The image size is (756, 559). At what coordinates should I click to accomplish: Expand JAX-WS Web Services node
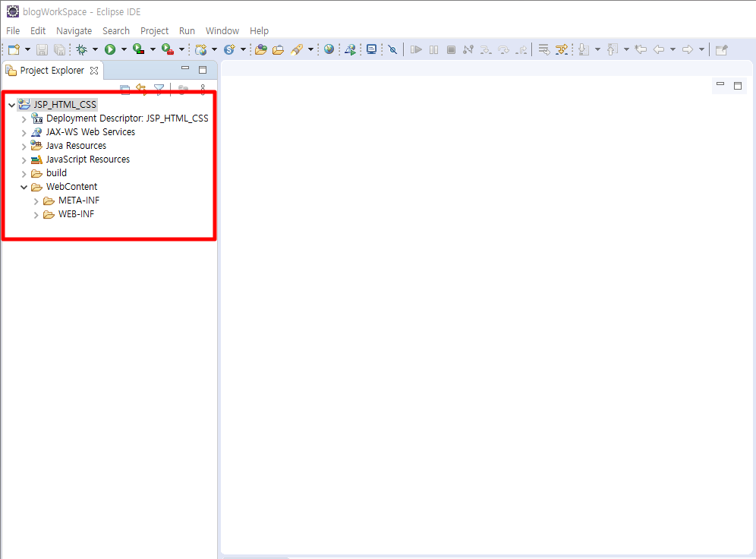click(24, 132)
